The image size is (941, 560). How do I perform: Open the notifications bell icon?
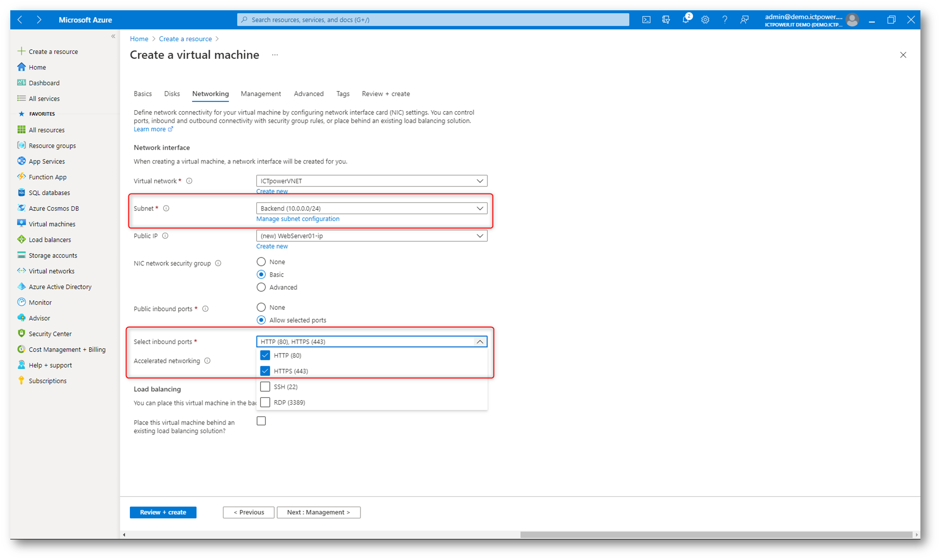point(686,20)
